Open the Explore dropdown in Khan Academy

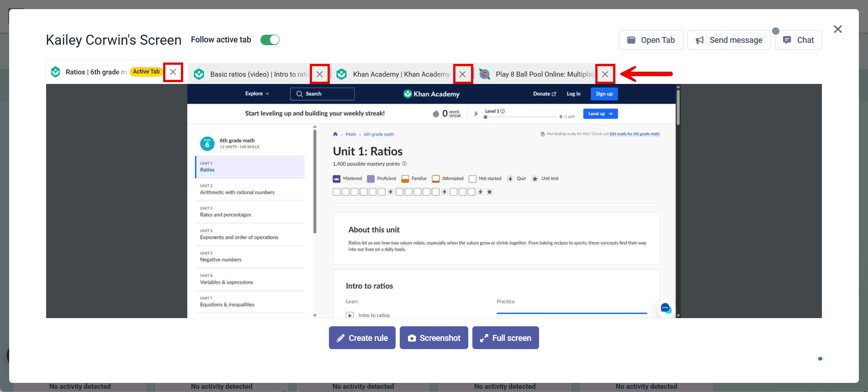tap(257, 94)
